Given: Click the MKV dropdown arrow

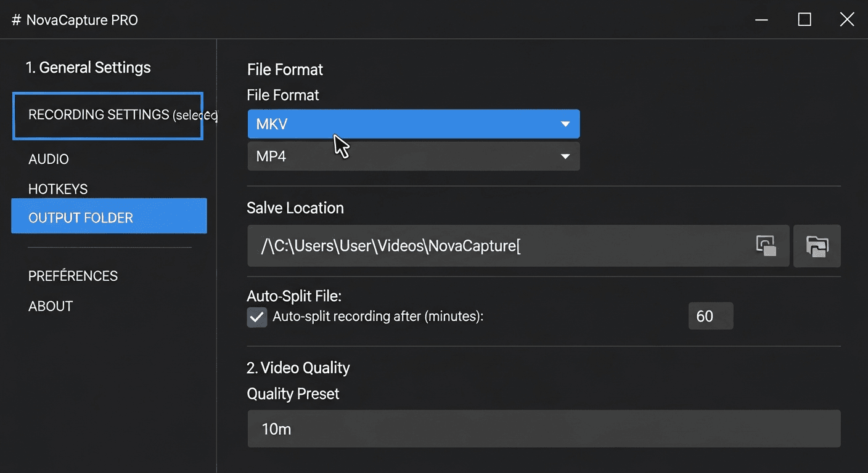Looking at the screenshot, I should (x=565, y=124).
